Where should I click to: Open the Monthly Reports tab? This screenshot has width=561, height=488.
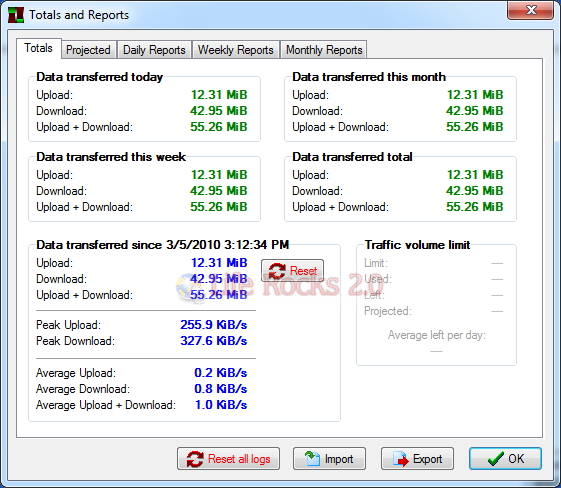[324, 50]
